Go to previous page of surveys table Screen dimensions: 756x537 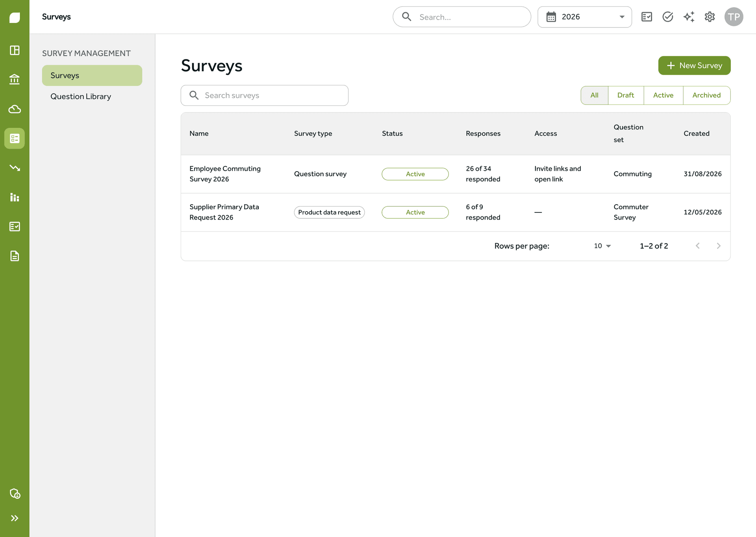(x=697, y=246)
